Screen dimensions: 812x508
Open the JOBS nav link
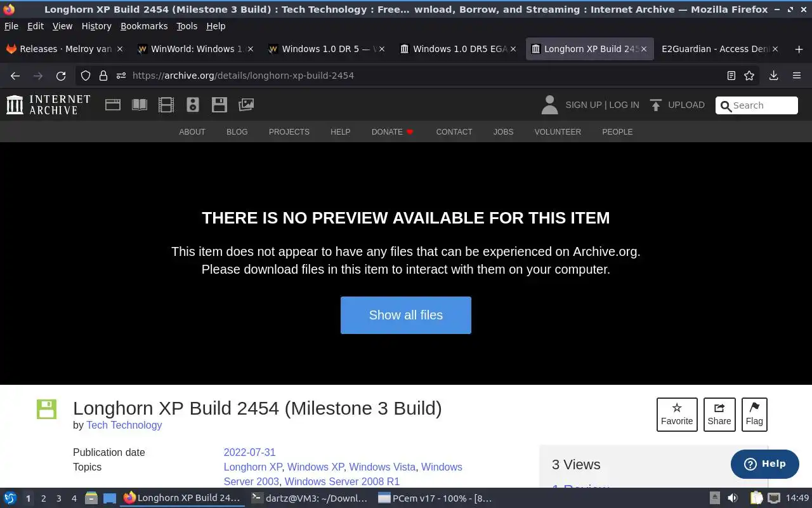click(x=503, y=132)
